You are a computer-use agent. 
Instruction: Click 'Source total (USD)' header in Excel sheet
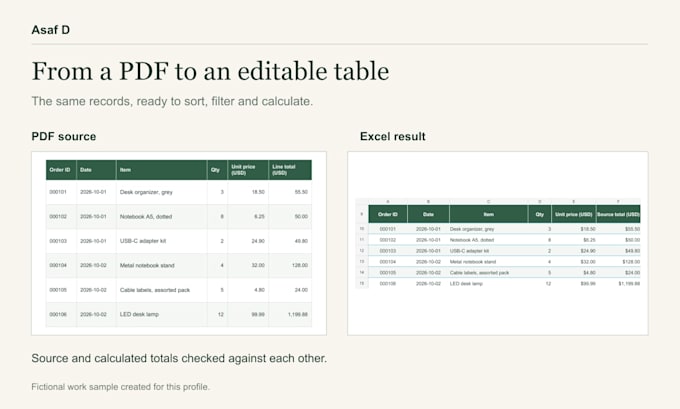point(618,214)
